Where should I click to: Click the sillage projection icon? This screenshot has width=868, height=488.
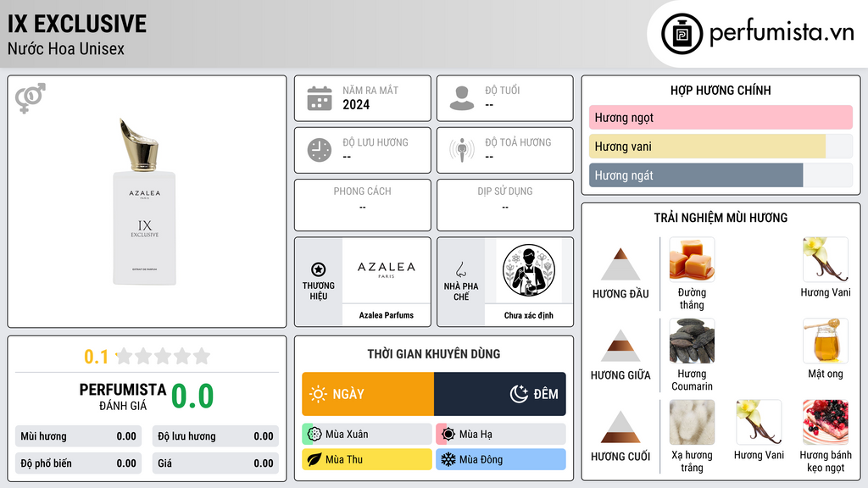point(462,150)
